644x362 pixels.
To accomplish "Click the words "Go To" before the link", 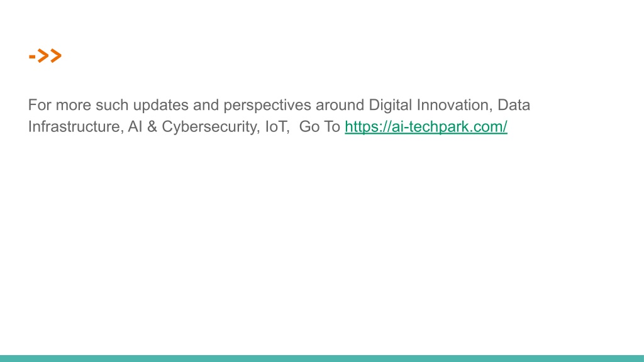I will [319, 126].
